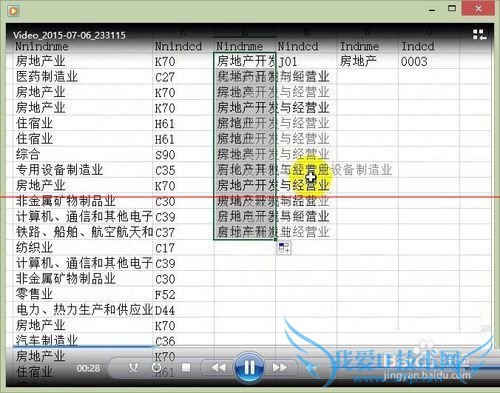Open the Auto Fill Options icon below selection
The image size is (500, 393).
click(284, 248)
